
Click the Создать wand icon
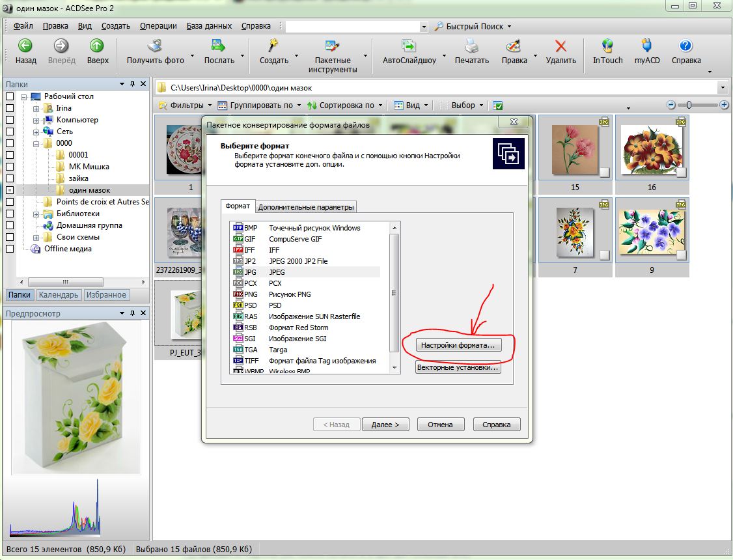coord(273,46)
